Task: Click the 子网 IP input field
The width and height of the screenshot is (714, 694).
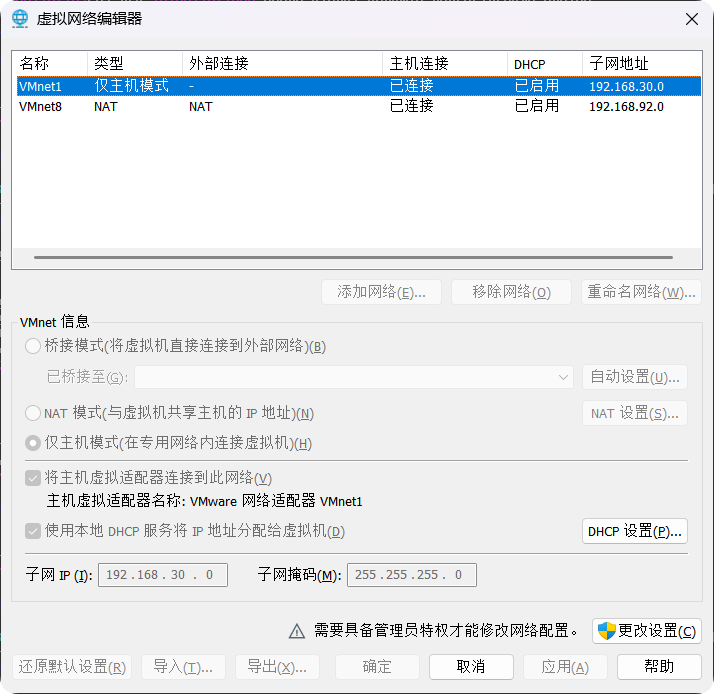Action: point(163,575)
